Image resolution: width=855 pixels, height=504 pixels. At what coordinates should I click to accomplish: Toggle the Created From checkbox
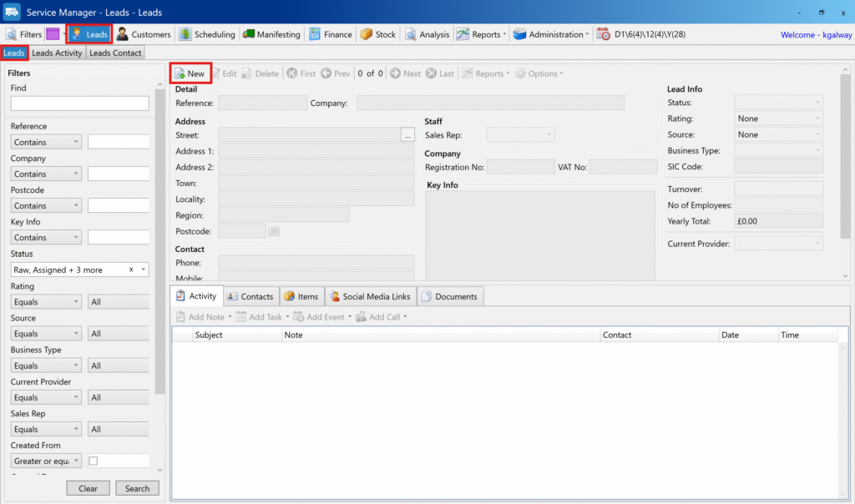click(94, 461)
